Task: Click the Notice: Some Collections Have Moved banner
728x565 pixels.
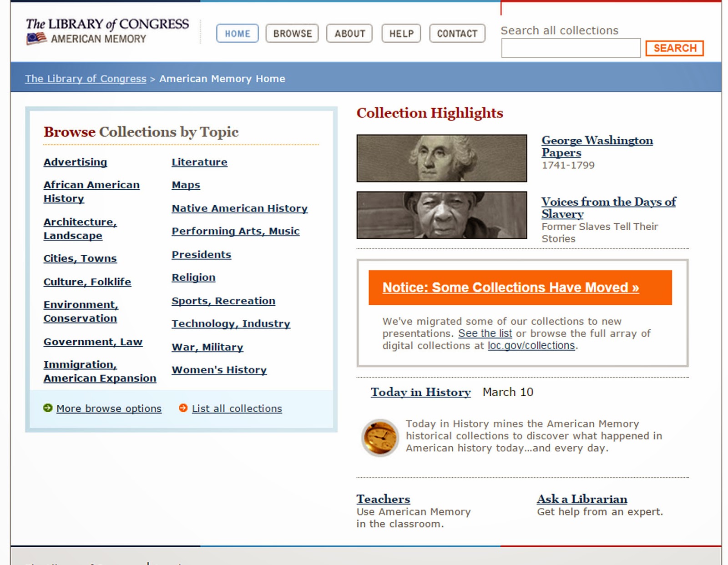Action: pyautogui.click(x=520, y=288)
